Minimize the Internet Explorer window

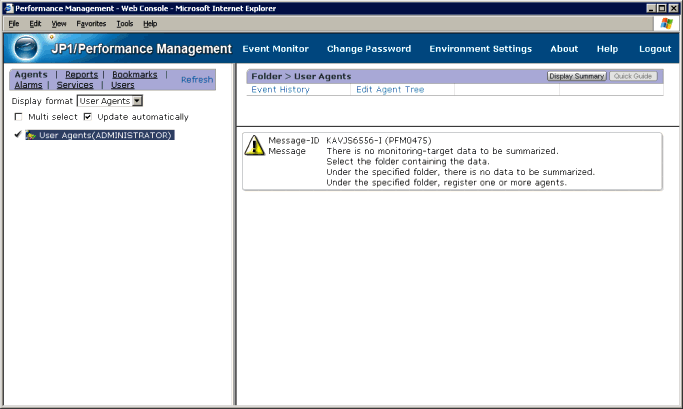coord(651,8)
